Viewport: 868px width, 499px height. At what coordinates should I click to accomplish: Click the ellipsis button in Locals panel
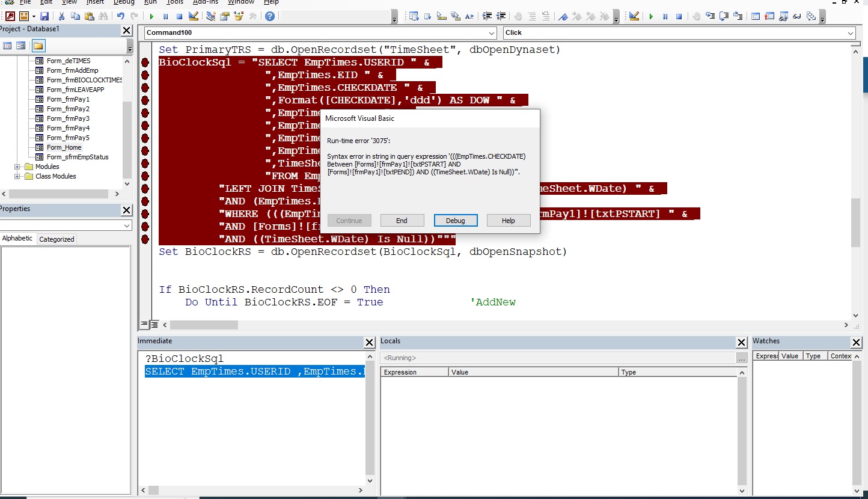pyautogui.click(x=741, y=358)
